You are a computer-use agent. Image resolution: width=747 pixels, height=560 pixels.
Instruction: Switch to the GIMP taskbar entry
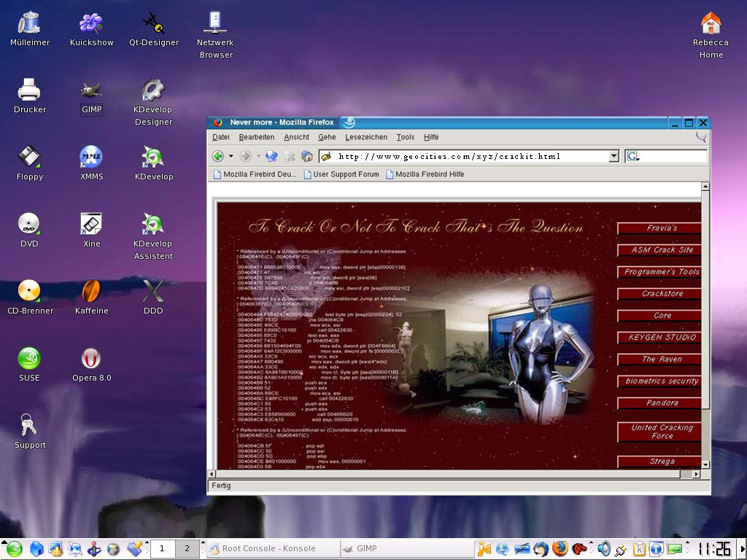[407, 548]
